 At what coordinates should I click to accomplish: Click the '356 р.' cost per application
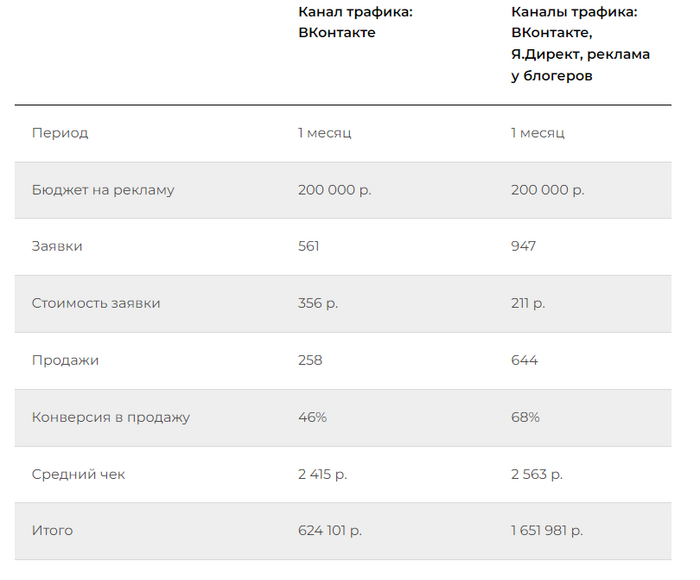coord(318,303)
